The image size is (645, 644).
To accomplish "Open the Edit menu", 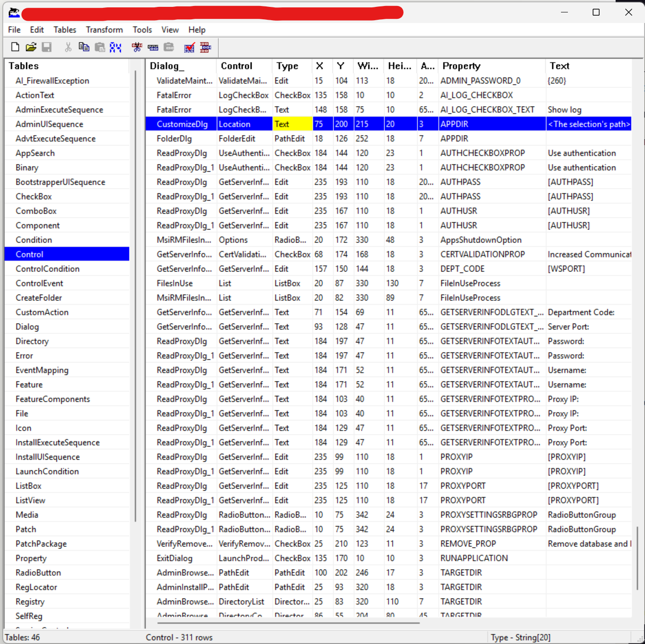I will pyautogui.click(x=37, y=30).
